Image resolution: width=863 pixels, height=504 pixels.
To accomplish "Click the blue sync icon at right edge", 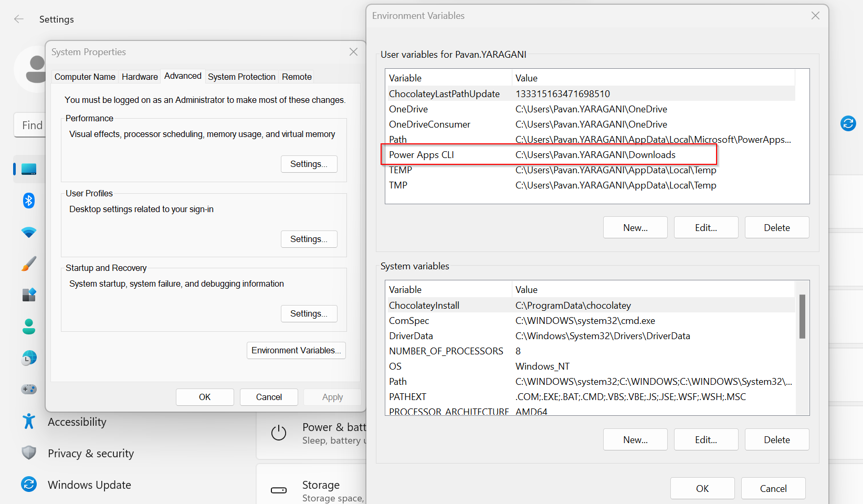I will tap(848, 123).
